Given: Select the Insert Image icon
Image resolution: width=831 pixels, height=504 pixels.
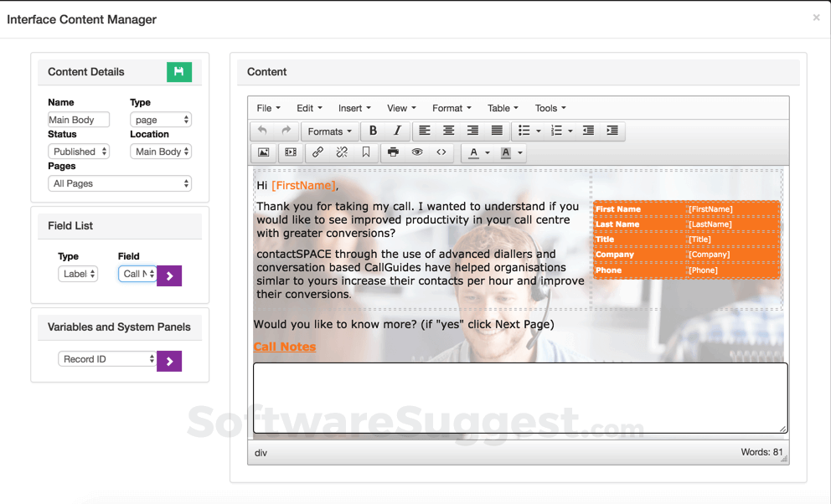Looking at the screenshot, I should pos(263,152).
